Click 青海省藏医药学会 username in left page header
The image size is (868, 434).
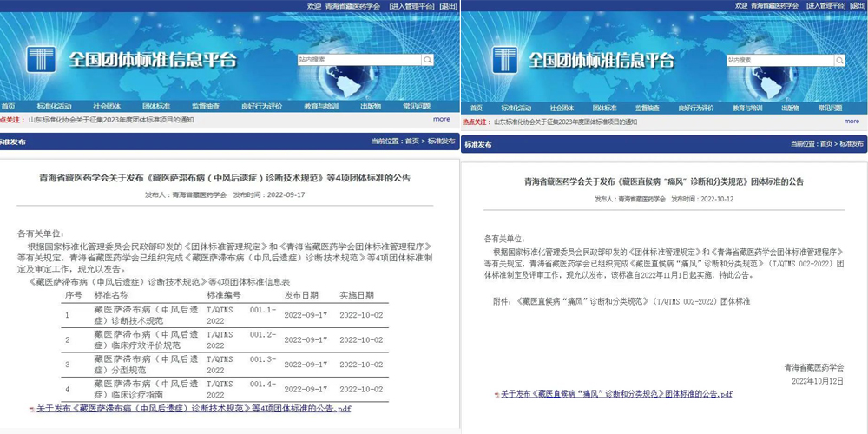[353, 5]
